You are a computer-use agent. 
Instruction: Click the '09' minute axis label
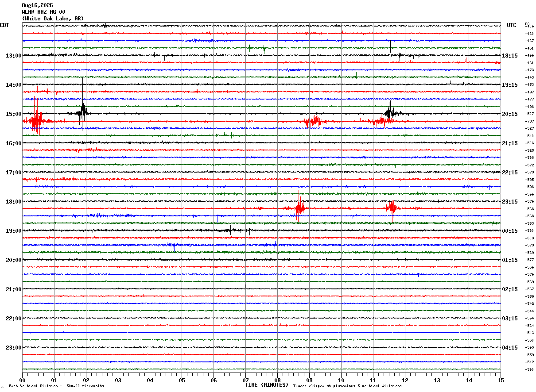point(309,380)
